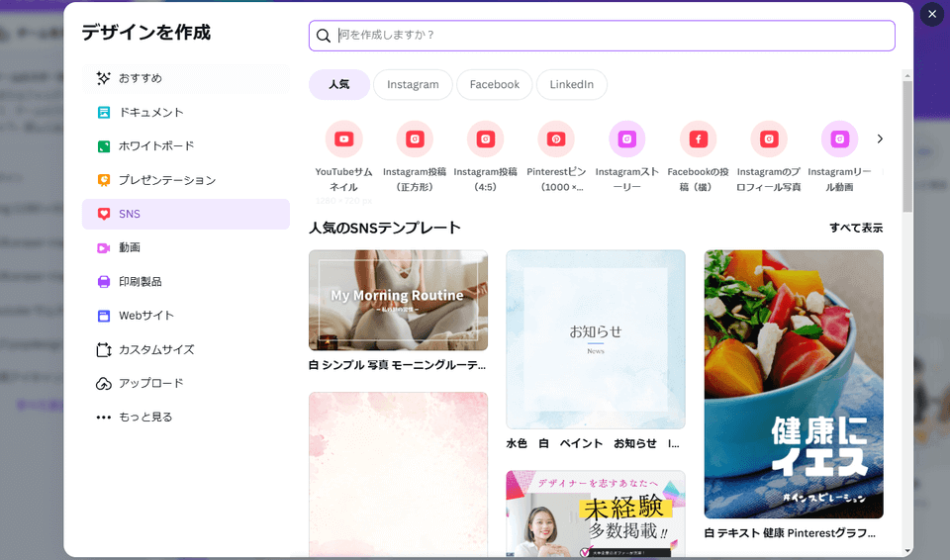Open the Webサイト category
Image resolution: width=950 pixels, height=560 pixels.
coord(186,316)
